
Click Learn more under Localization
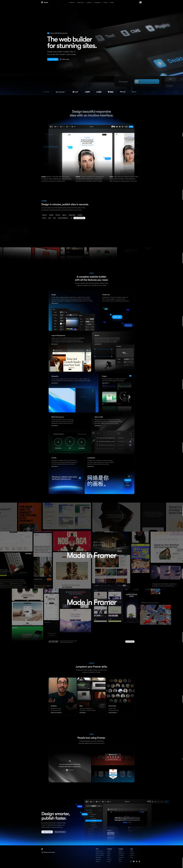click(91, 466)
